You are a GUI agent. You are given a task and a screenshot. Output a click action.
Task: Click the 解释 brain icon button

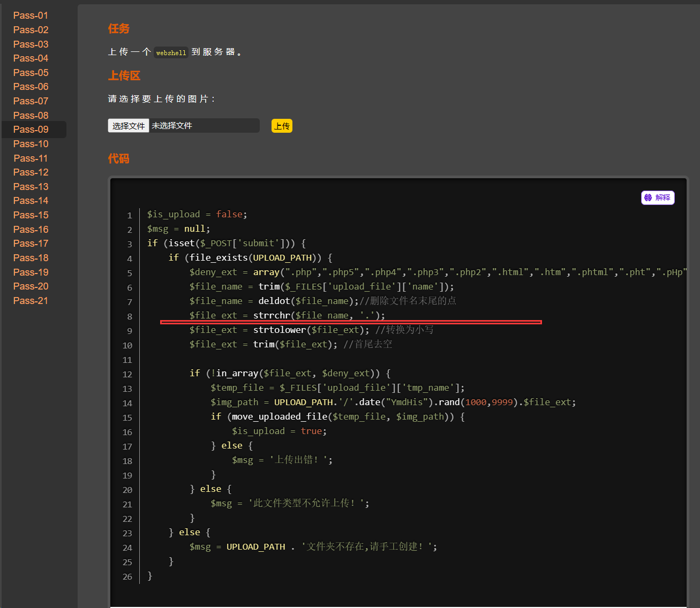(x=658, y=197)
